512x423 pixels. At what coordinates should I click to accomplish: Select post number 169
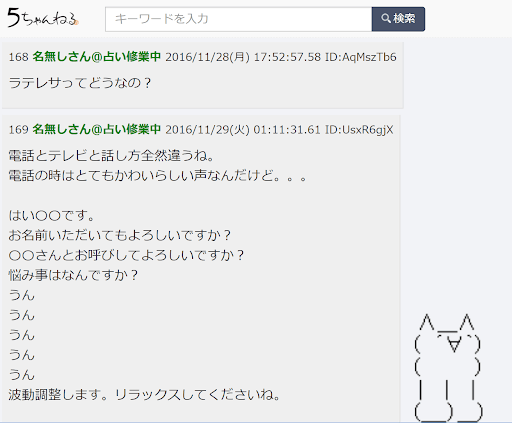click(x=19, y=129)
